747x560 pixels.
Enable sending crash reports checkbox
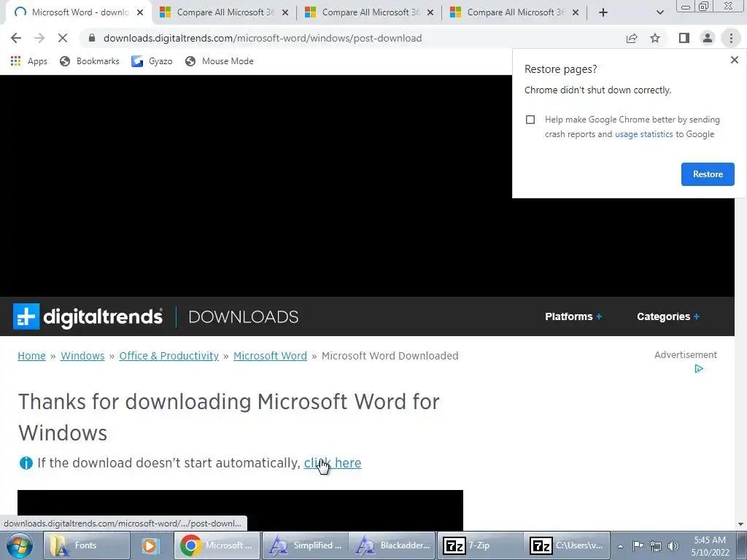[x=530, y=120]
